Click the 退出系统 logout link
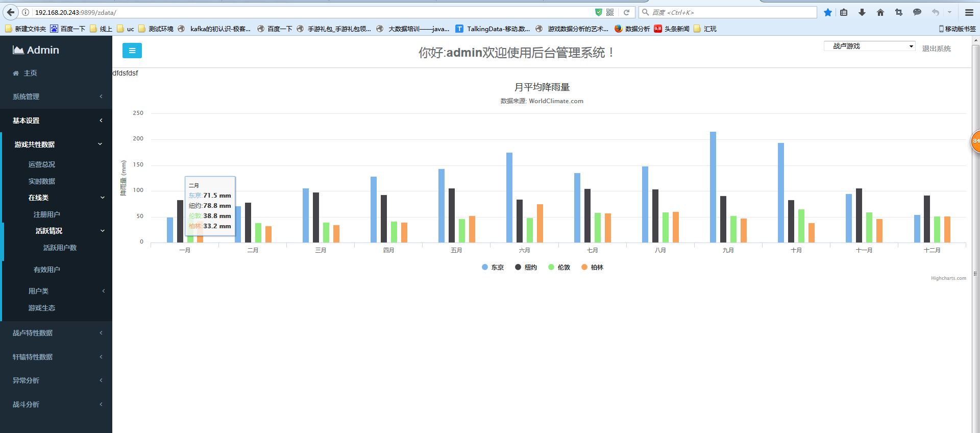Image resolution: width=980 pixels, height=433 pixels. pyautogui.click(x=937, y=49)
